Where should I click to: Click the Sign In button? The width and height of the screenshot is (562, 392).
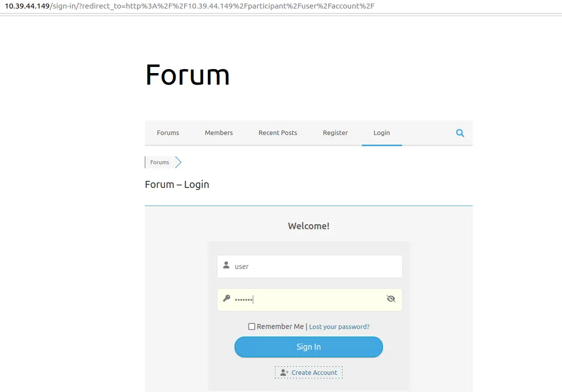(x=309, y=347)
